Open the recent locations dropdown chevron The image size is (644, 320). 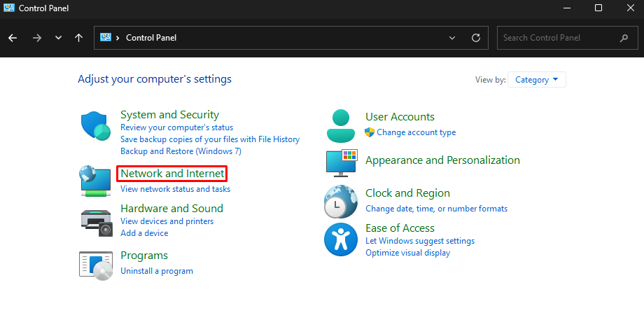(x=58, y=38)
